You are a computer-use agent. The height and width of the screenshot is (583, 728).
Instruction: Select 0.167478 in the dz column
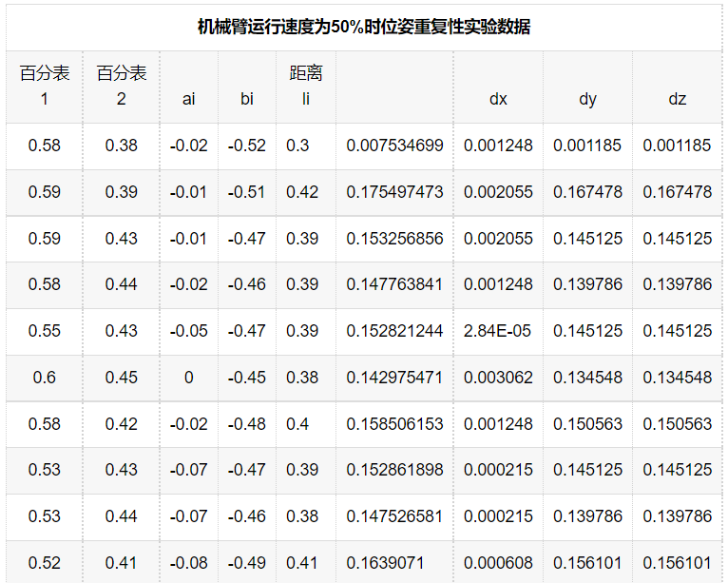pyautogui.click(x=678, y=192)
